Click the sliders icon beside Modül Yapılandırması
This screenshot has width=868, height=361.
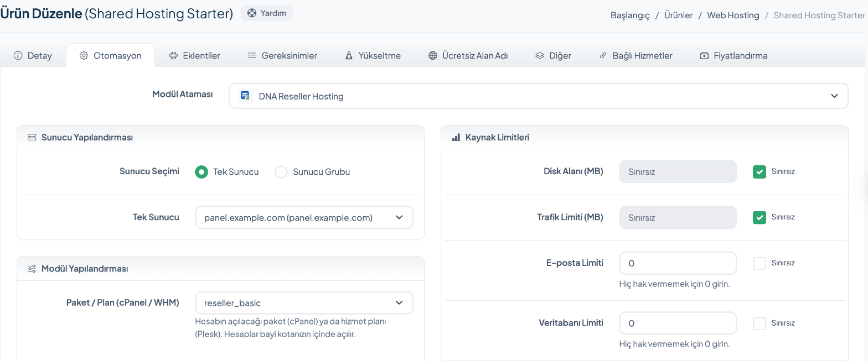pyautogui.click(x=32, y=269)
